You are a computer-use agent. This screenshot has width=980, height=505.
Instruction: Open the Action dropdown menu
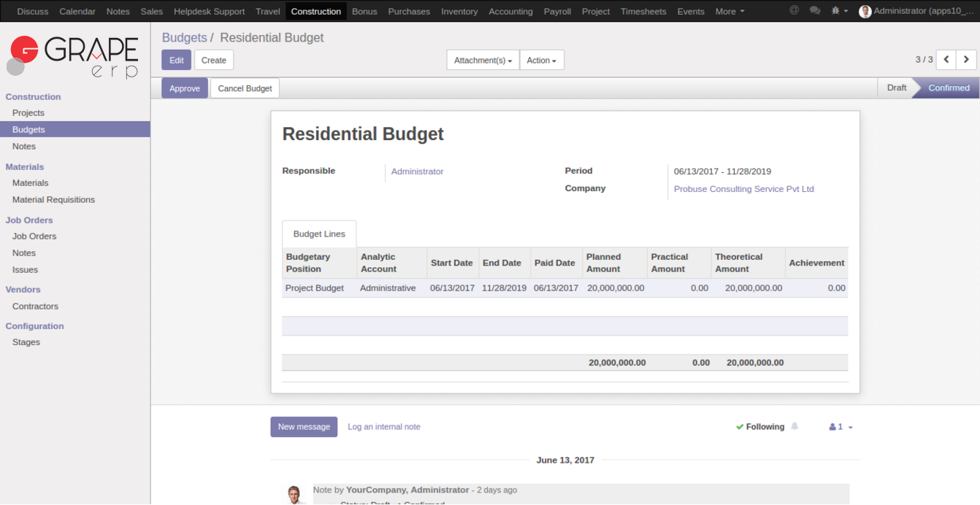(541, 61)
